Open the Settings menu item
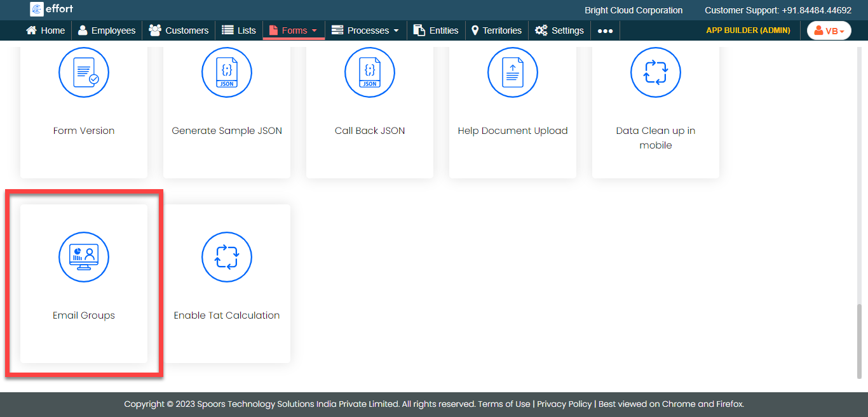Screen dimensions: 868x417 click(560, 30)
